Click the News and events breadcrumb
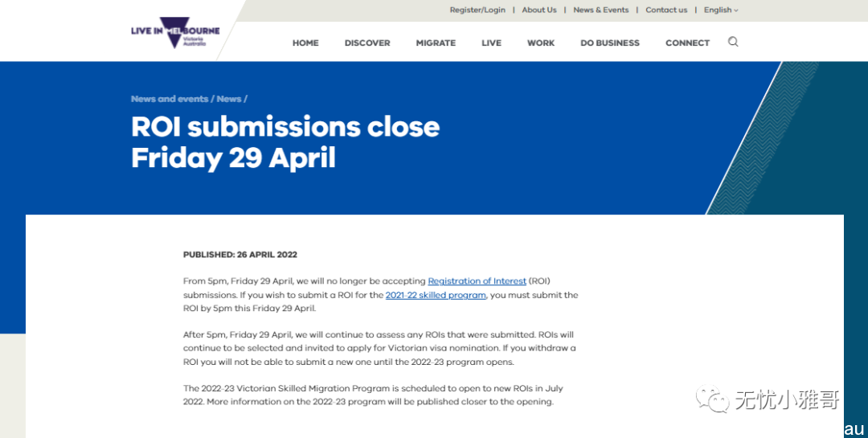The image size is (868, 438). point(170,99)
